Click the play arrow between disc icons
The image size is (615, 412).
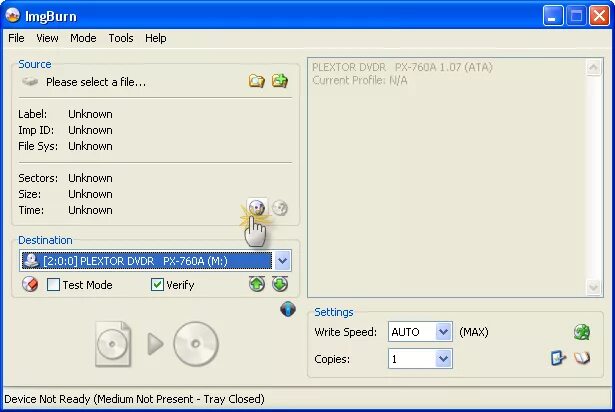point(155,344)
